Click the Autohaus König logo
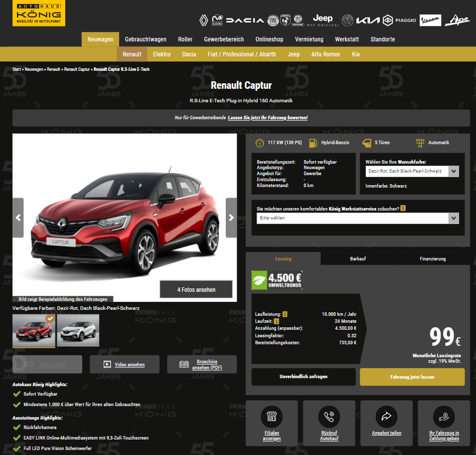This screenshot has width=476, height=455. click(x=39, y=13)
